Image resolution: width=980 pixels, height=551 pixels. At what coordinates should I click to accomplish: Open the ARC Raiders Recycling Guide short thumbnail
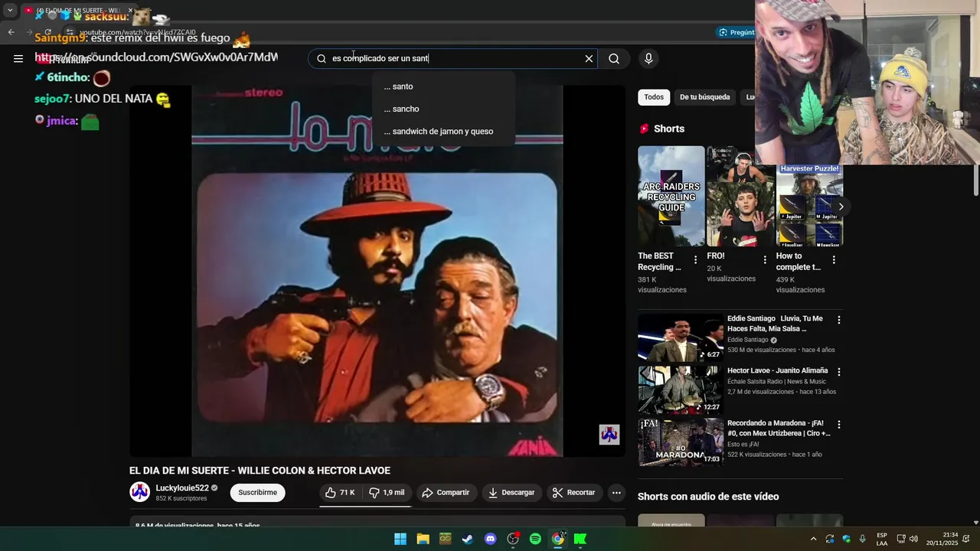(671, 196)
